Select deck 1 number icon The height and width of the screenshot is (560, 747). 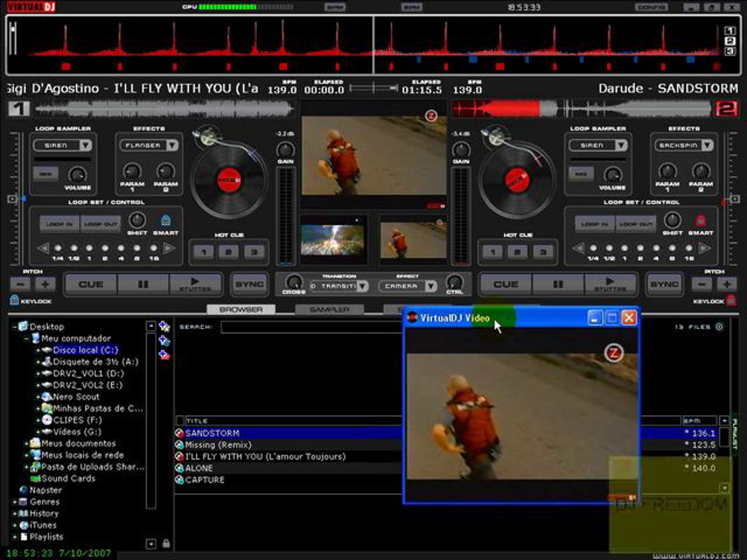click(x=19, y=109)
